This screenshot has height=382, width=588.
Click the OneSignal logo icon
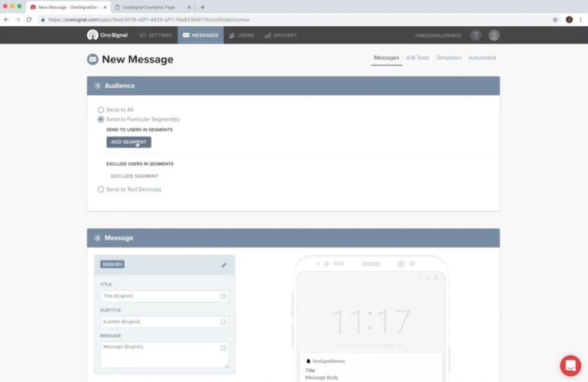93,35
